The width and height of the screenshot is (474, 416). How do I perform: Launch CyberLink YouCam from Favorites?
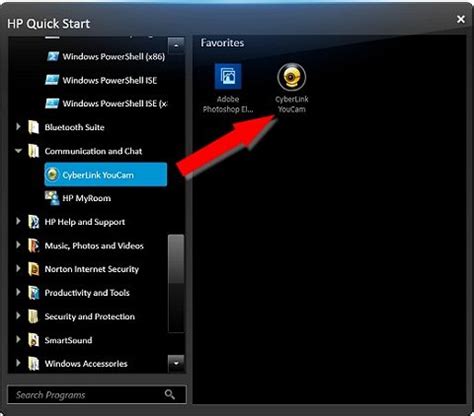click(x=291, y=77)
